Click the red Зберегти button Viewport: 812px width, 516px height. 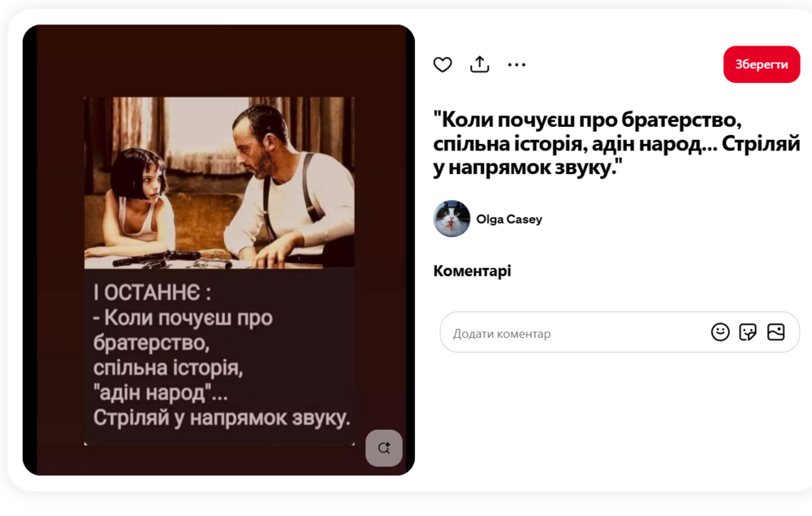[762, 64]
